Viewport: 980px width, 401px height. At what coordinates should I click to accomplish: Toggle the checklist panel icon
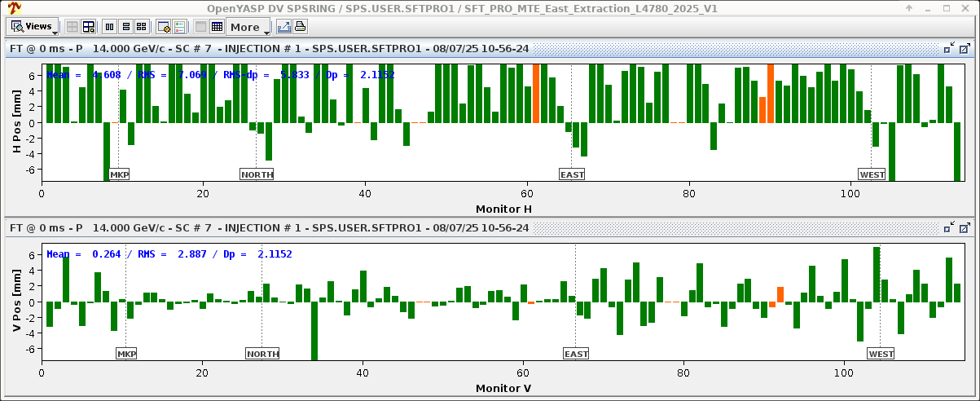pos(179,27)
